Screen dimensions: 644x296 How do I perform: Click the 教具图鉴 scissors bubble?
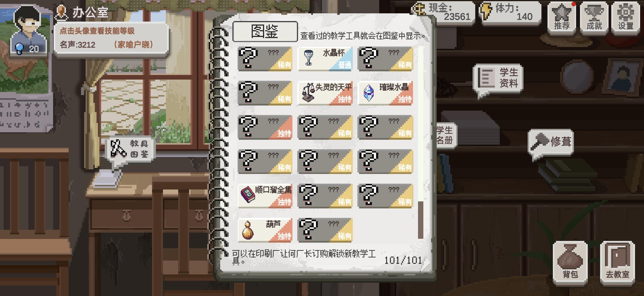[x=130, y=150]
